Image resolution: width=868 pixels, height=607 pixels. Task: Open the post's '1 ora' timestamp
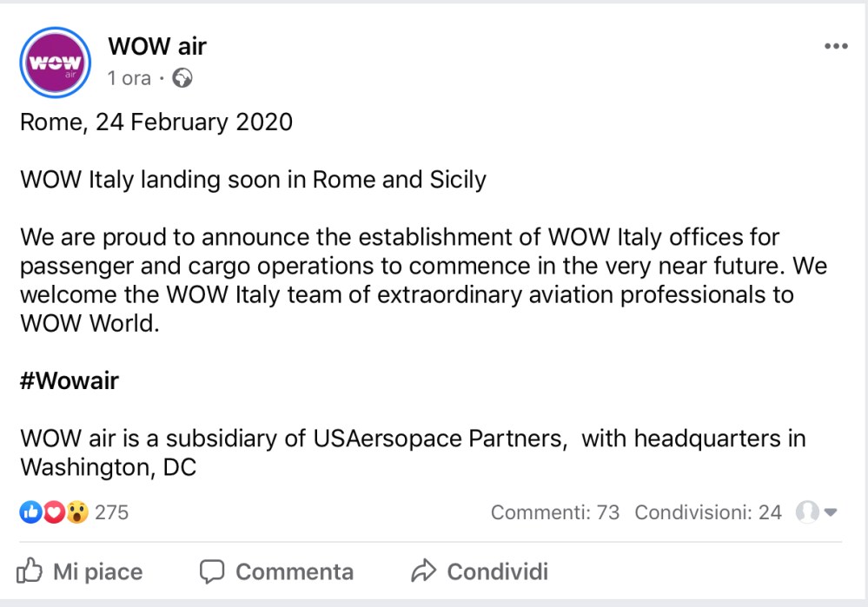(x=129, y=78)
